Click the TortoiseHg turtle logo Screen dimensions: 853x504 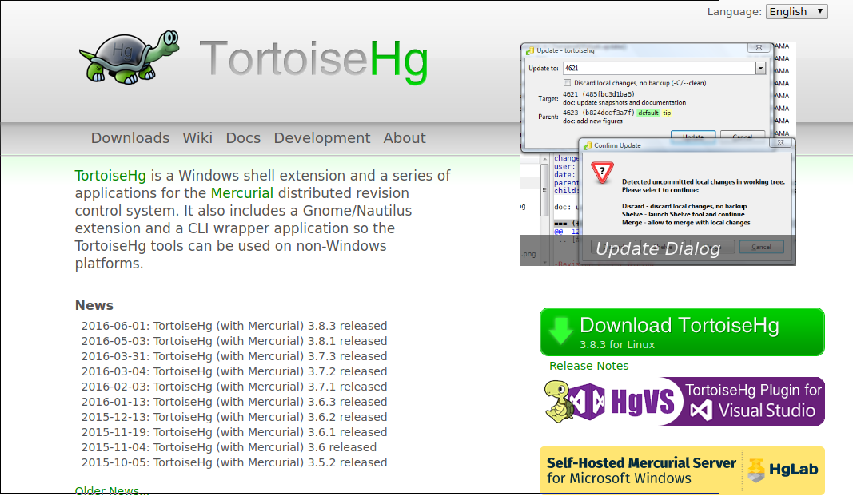click(130, 58)
